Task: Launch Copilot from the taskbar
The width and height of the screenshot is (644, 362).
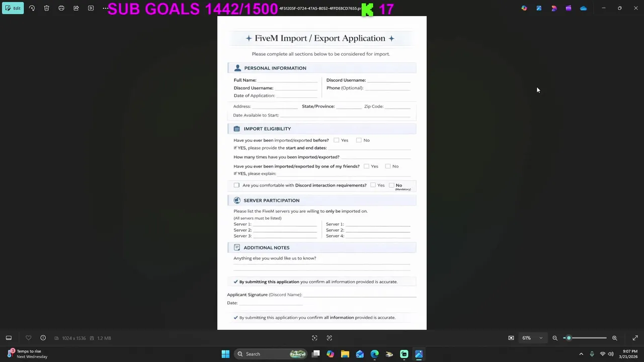Action: (x=330, y=354)
